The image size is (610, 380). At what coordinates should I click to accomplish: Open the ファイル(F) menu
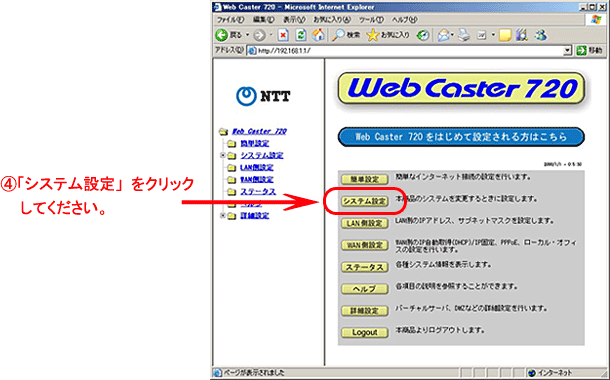click(x=231, y=19)
